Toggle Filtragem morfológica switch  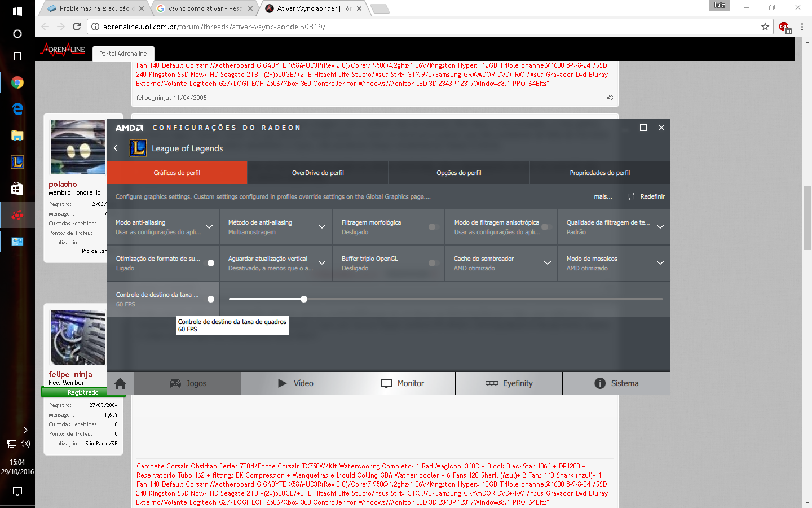(434, 227)
